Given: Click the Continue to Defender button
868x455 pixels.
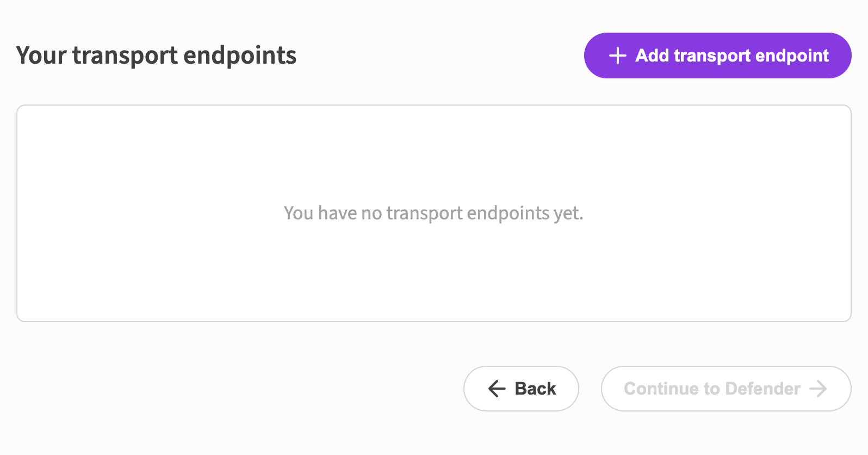Looking at the screenshot, I should coord(726,389).
